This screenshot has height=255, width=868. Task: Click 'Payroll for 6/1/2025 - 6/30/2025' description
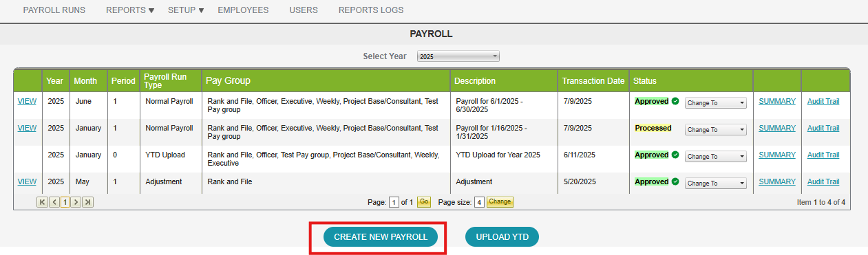(x=489, y=105)
